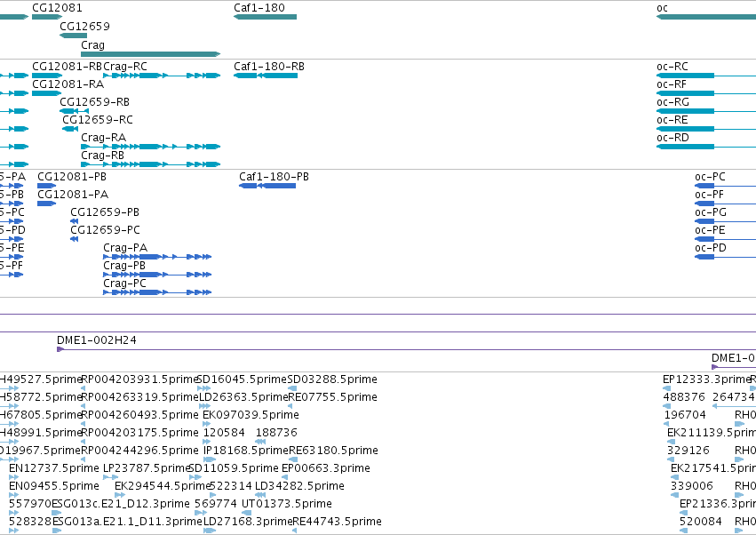Select the CG12081 gene bar
This screenshot has width=756, height=535.
click(x=47, y=17)
